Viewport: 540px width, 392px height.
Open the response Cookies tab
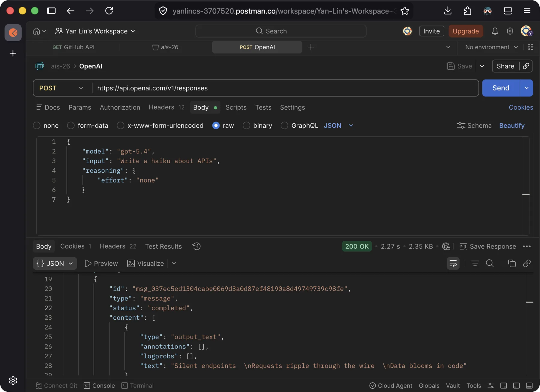click(x=76, y=246)
